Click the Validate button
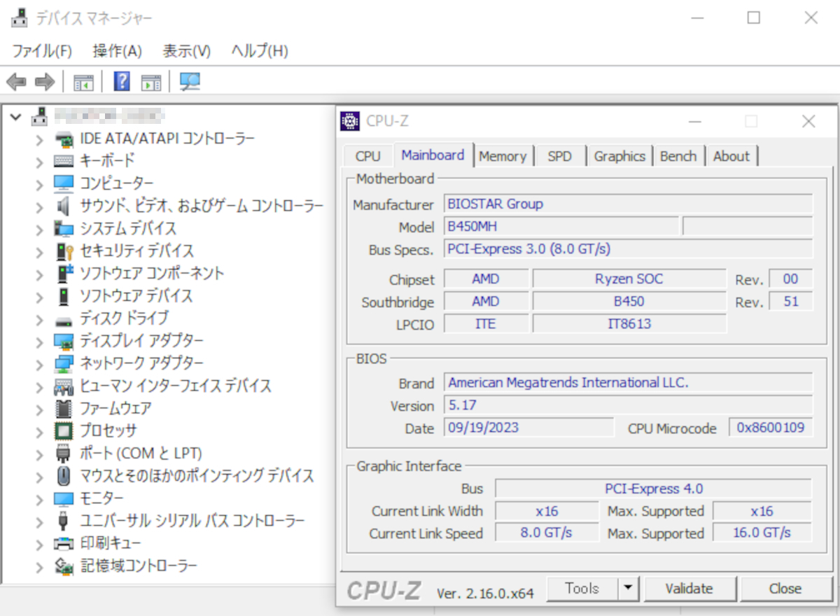This screenshot has height=616, width=840. click(x=690, y=588)
